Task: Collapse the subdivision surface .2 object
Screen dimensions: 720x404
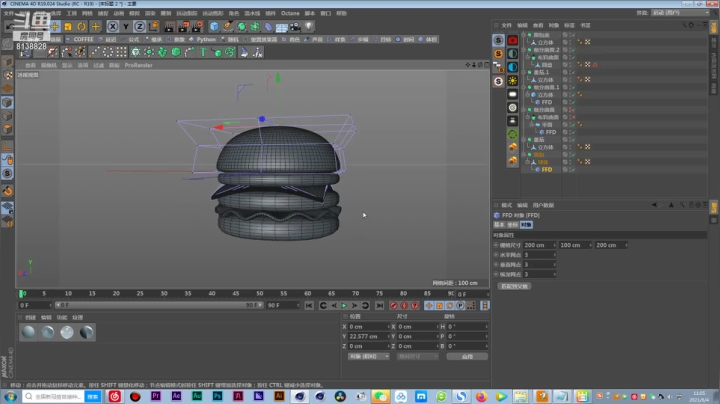Action: 524,50
